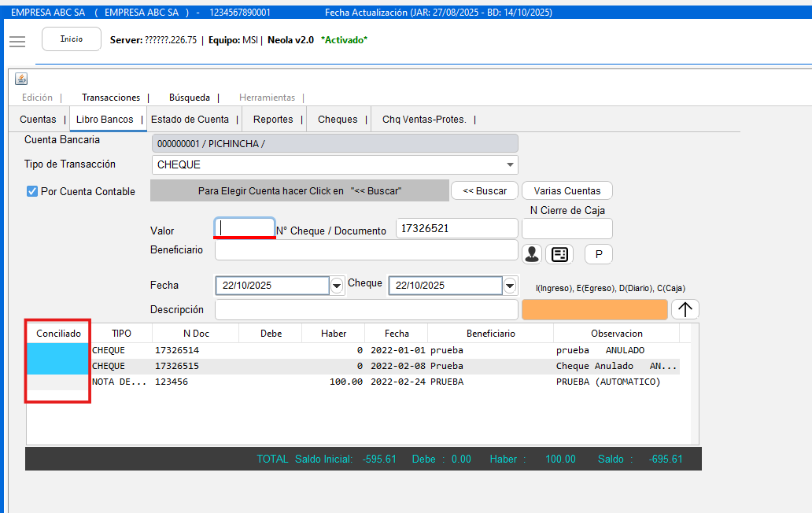
Task: Expand the Tipo de Transacción dropdown
Action: pos(511,165)
